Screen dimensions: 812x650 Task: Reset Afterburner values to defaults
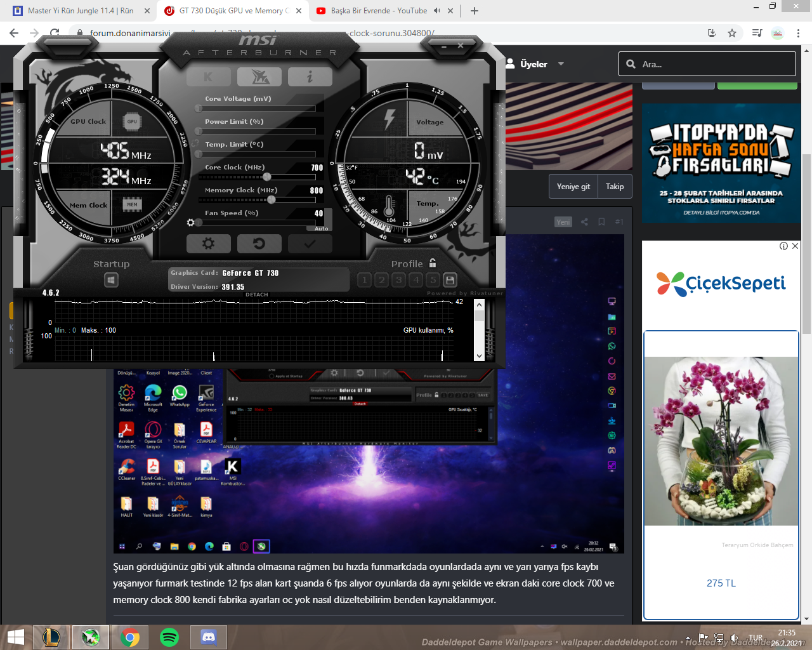coord(259,243)
